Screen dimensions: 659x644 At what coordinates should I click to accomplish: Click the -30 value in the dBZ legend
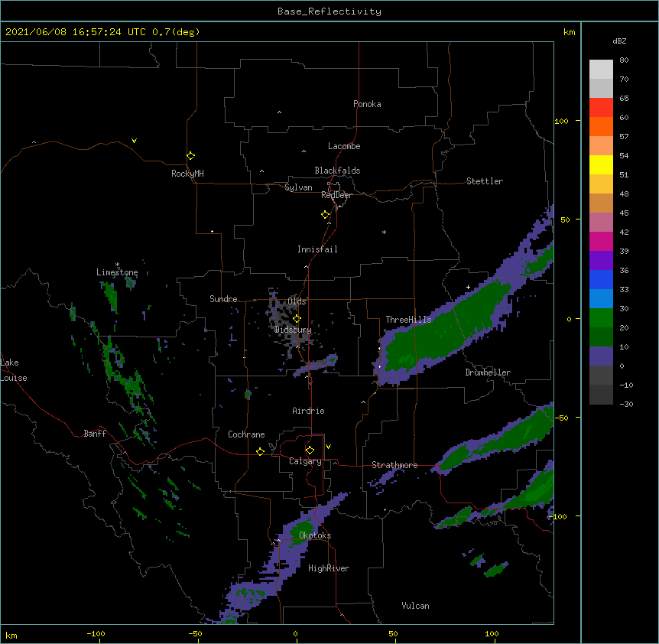pyautogui.click(x=626, y=405)
